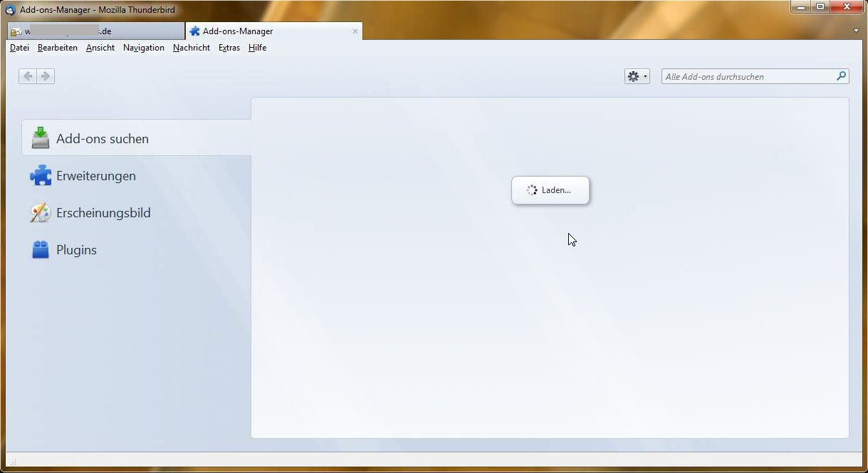Open the Datei menu
Viewport: 868px width, 473px height.
point(19,48)
